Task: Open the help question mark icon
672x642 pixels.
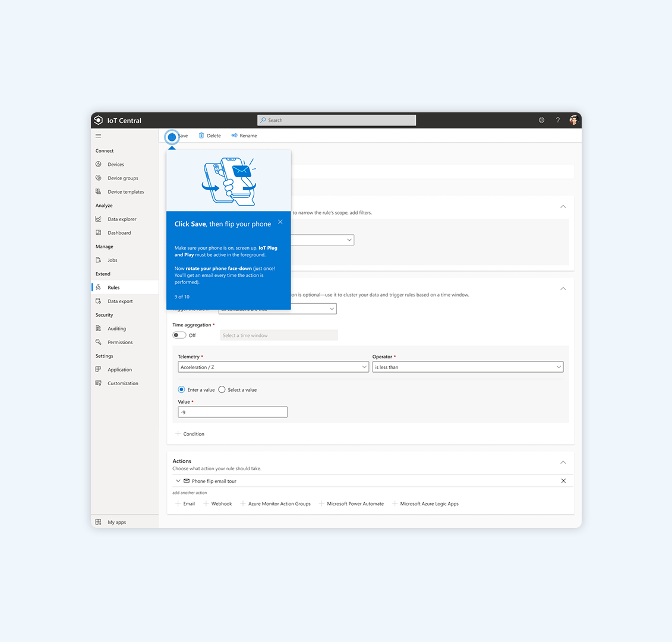Action: 557,120
